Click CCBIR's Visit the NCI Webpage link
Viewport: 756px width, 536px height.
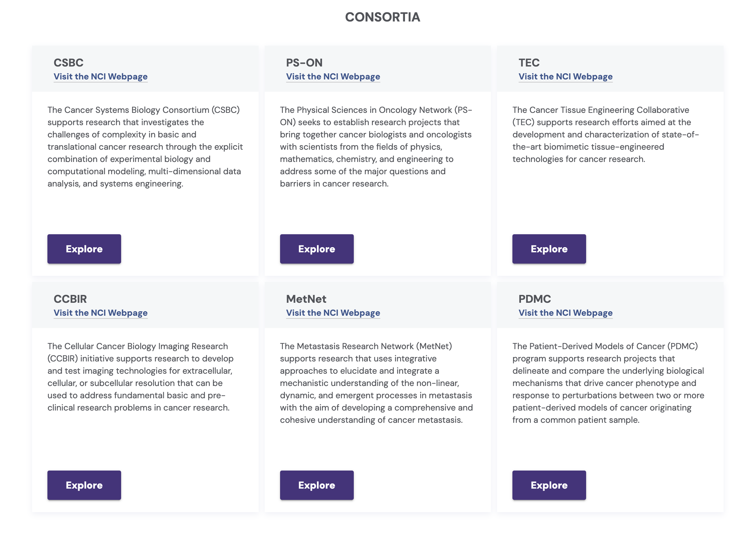(101, 313)
